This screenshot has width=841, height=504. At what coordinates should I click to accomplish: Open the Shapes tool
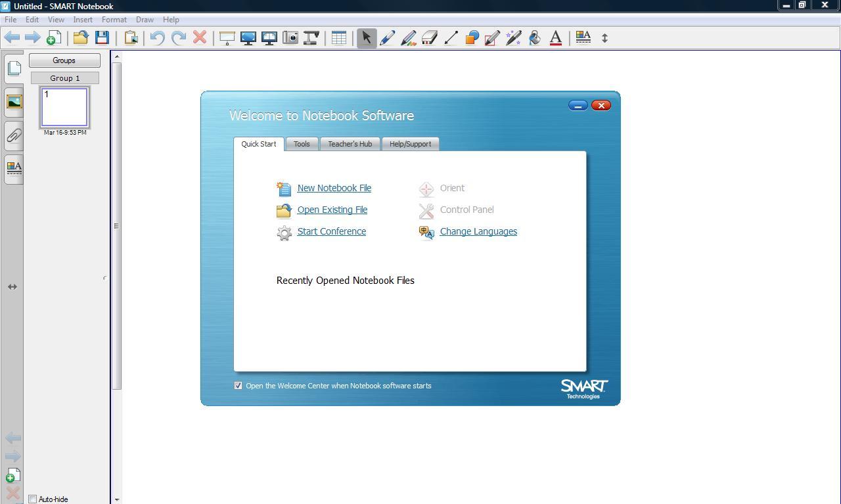tap(472, 37)
